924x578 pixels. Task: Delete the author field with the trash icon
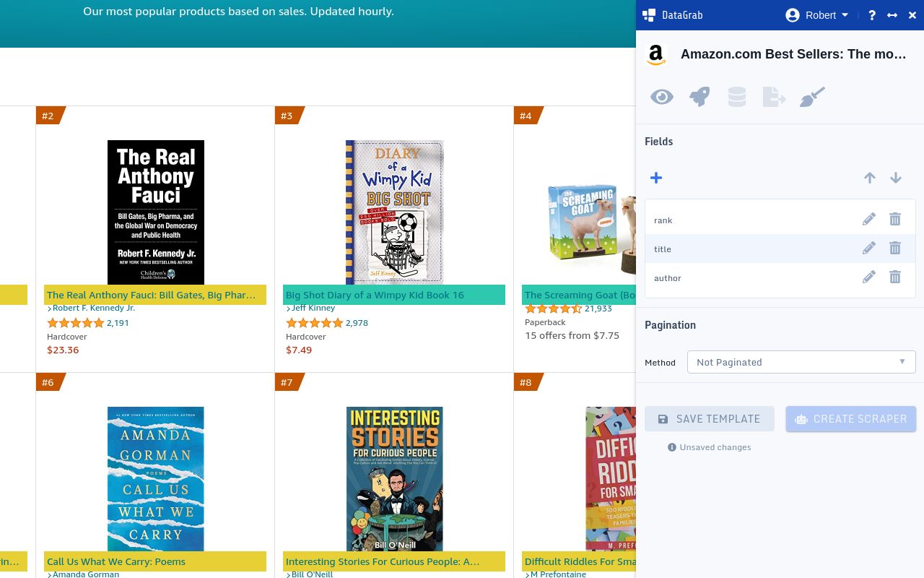[894, 277]
